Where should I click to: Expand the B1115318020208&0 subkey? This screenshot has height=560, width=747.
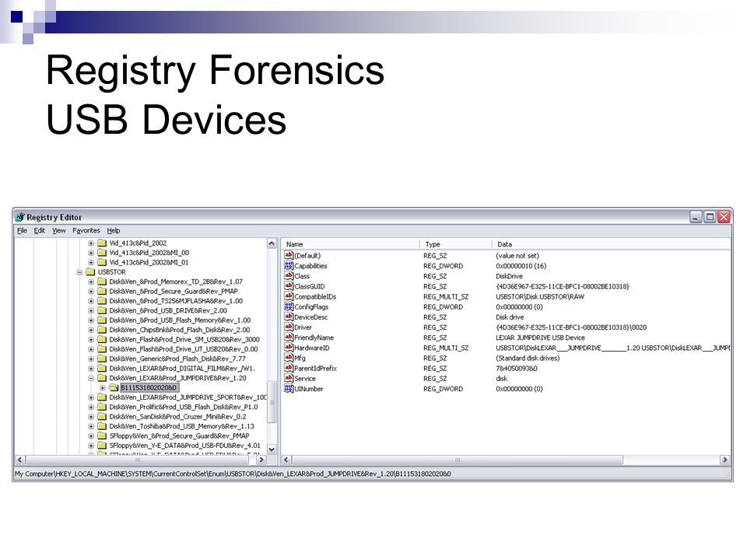point(103,387)
